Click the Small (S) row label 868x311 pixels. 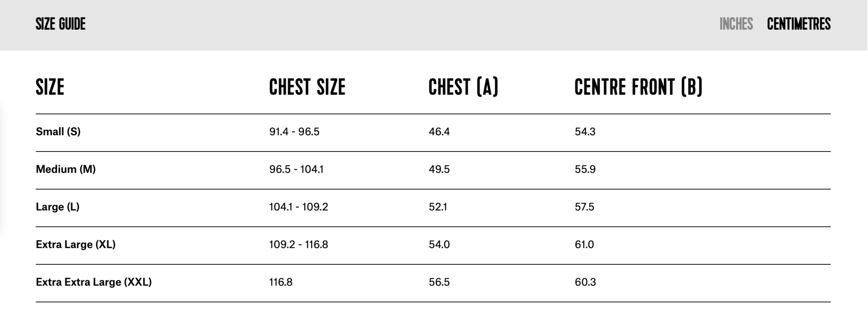(x=58, y=132)
